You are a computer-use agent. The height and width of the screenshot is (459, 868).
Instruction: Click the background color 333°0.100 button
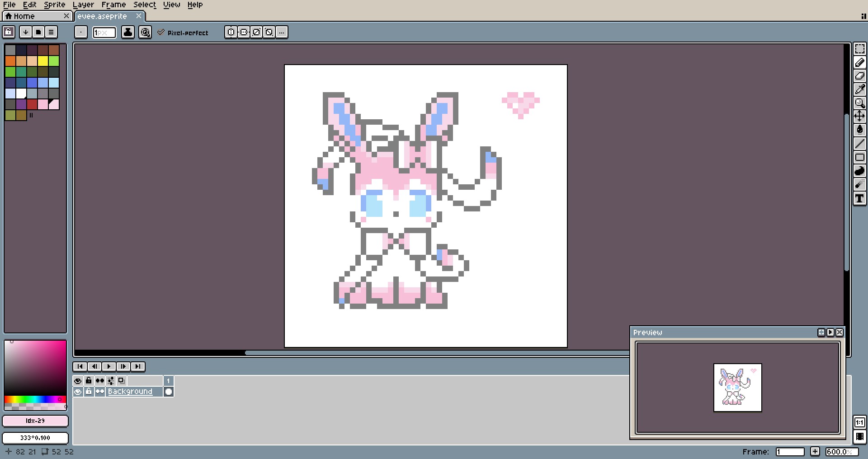(35, 438)
